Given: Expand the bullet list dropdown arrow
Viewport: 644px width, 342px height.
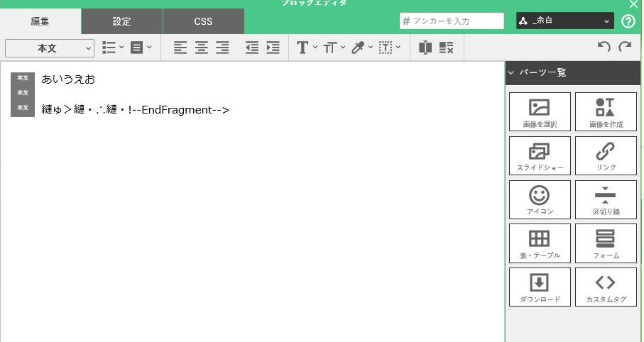Looking at the screenshot, I should pos(121,48).
